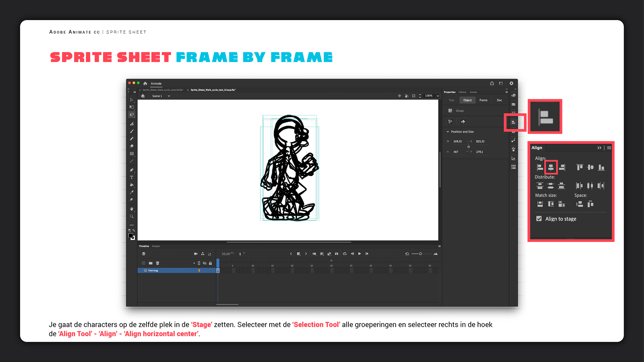Image resolution: width=644 pixels, height=362 pixels.
Task: Switch to the Frame properties tab
Action: point(483,100)
